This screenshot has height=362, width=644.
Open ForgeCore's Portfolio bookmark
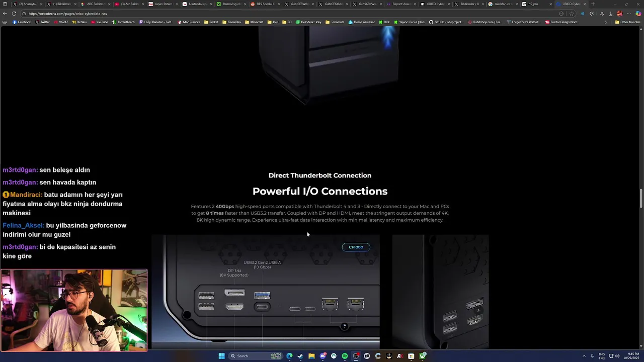pos(523,22)
